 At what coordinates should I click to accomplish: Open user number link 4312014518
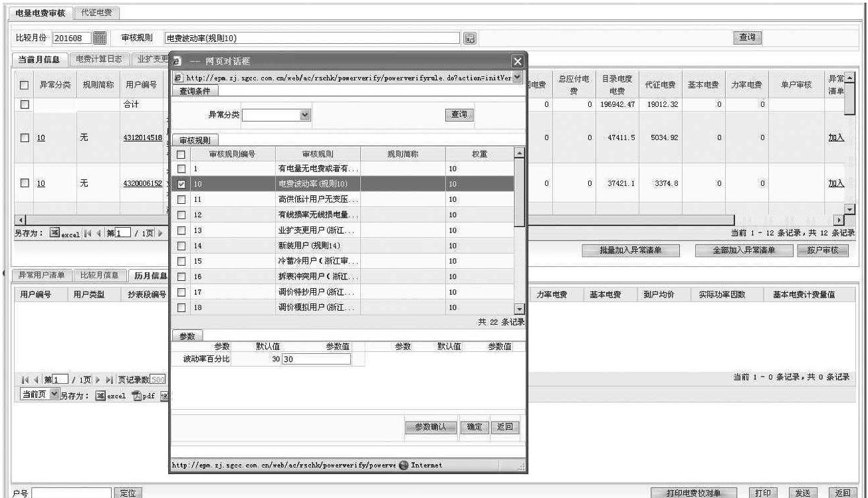(143, 137)
